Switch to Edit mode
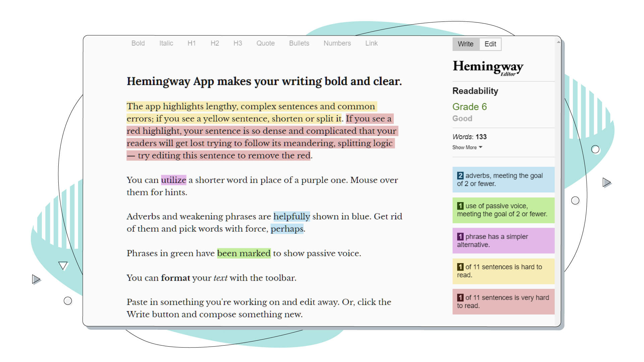Image resolution: width=644 pixels, height=362 pixels. click(490, 44)
